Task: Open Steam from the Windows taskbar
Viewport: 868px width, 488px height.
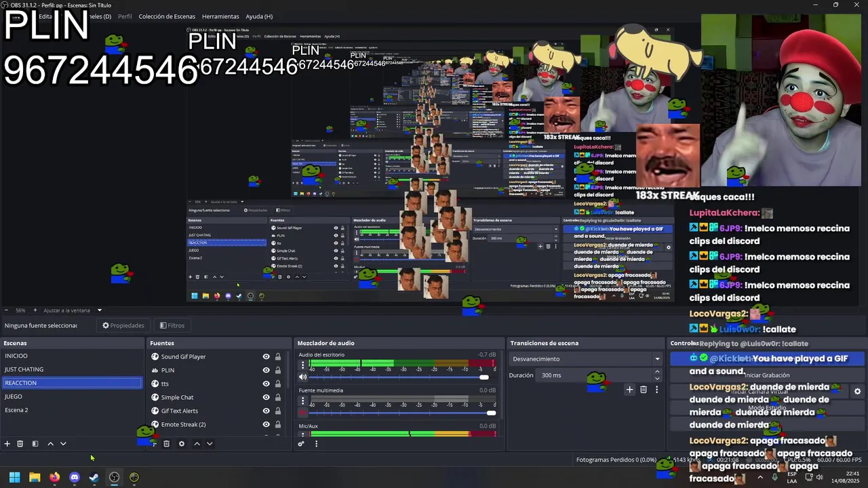Action: (94, 477)
